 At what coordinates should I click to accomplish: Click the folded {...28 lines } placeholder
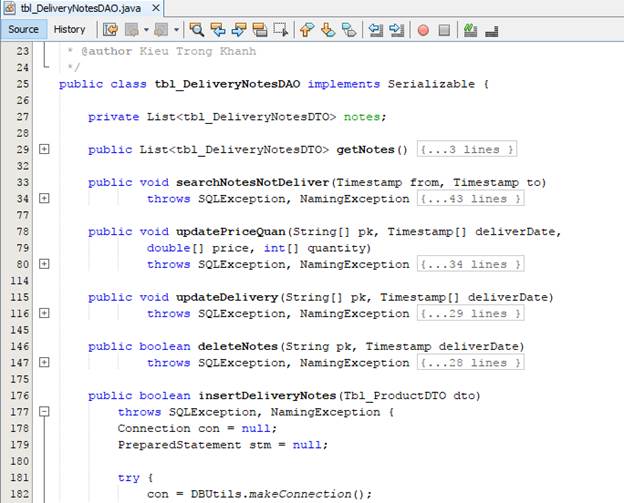(x=470, y=362)
